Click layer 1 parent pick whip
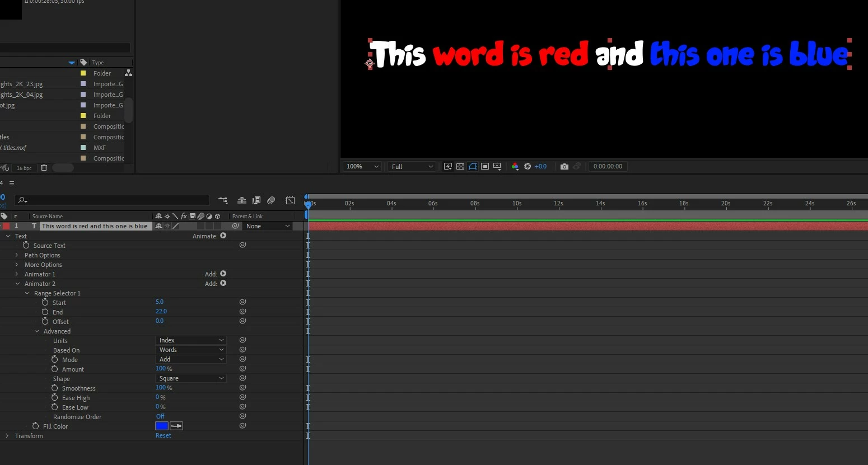This screenshot has height=465, width=868. click(236, 226)
